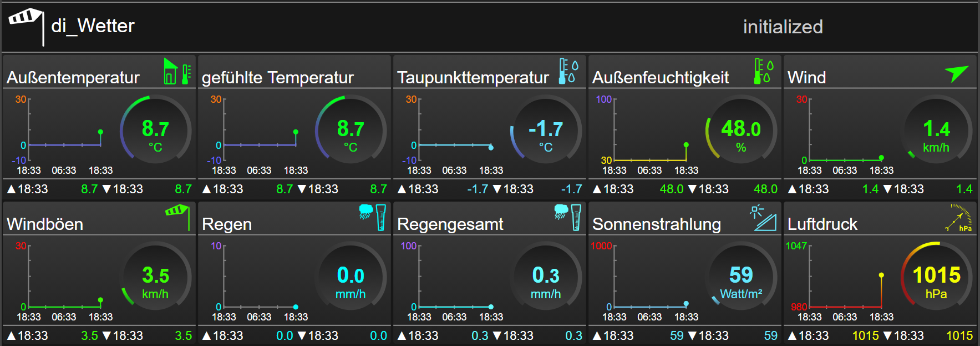This screenshot has width=980, height=346.
Task: Select the Außenfeuchtigkeit tile title
Action: coord(661,77)
